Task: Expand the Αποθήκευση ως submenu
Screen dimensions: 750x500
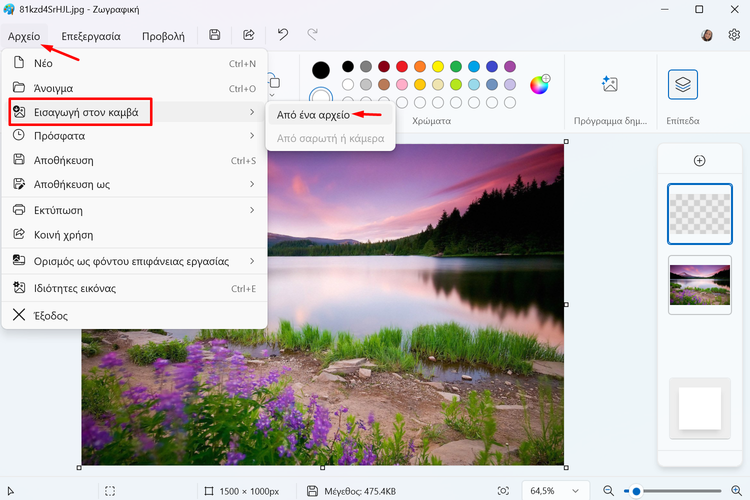Action: coord(134,184)
